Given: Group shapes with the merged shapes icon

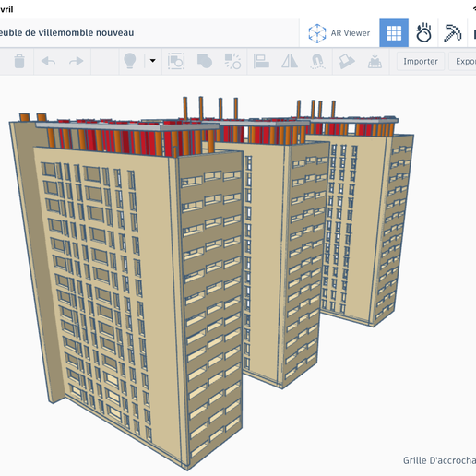Looking at the screenshot, I should pyautogui.click(x=205, y=61).
